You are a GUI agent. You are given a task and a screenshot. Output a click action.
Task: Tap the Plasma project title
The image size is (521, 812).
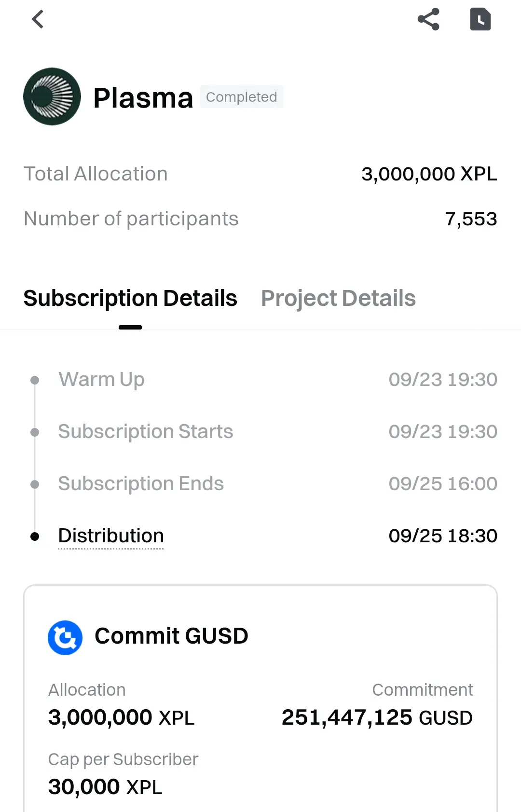[x=143, y=98]
